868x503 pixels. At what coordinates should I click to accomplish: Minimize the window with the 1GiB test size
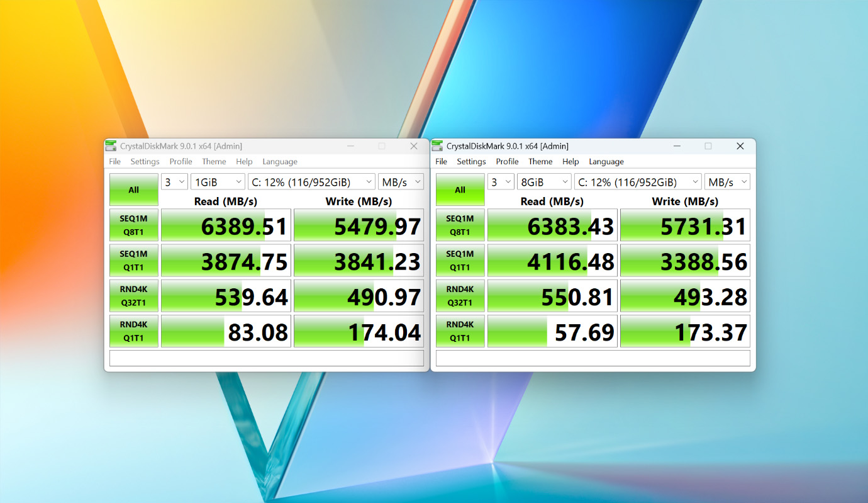(x=350, y=146)
